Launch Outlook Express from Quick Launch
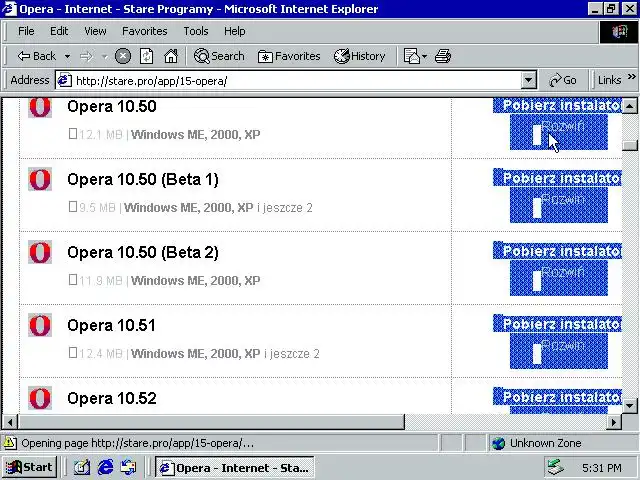The image size is (640, 480). pos(129,467)
